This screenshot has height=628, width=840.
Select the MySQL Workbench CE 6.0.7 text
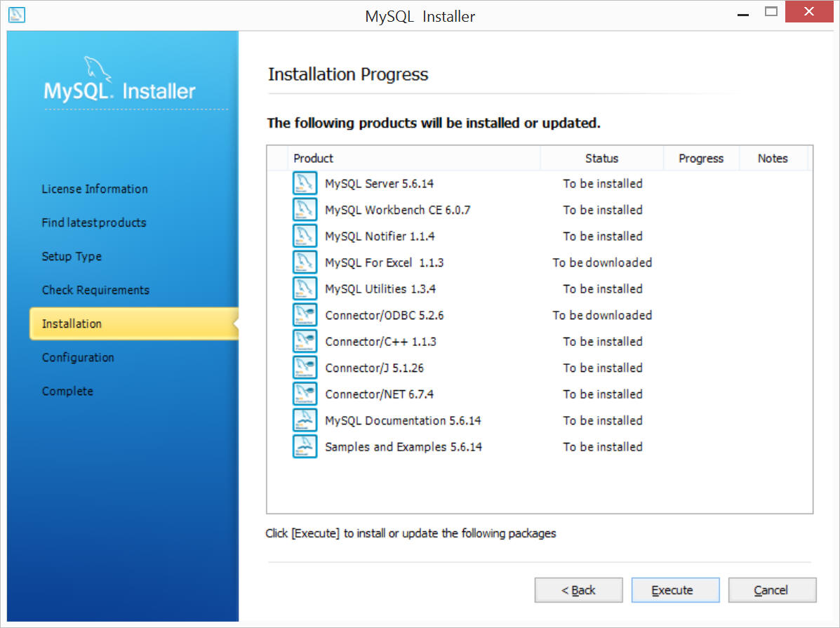click(397, 210)
